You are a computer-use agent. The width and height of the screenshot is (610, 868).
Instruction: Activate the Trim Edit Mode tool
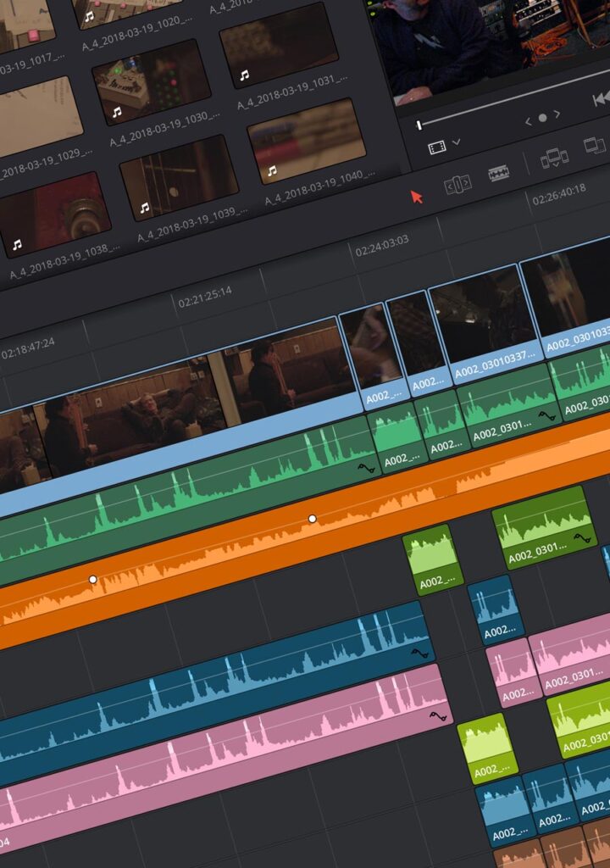click(457, 185)
